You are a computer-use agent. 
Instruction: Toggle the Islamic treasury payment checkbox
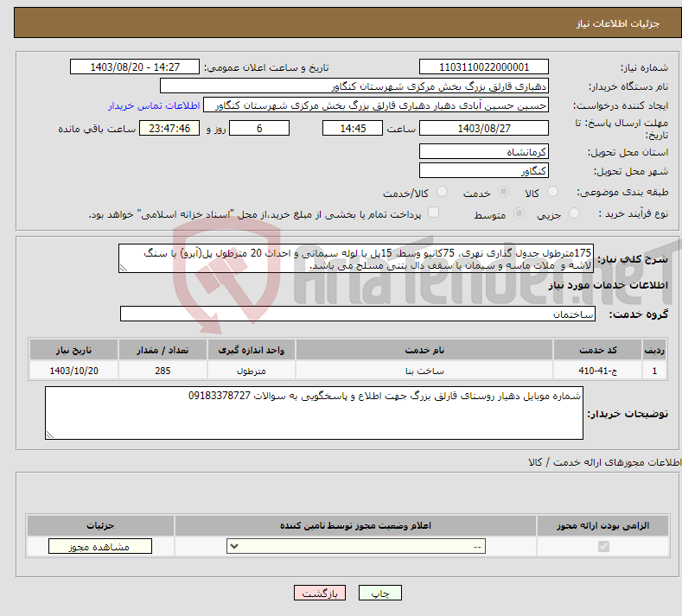(433, 213)
